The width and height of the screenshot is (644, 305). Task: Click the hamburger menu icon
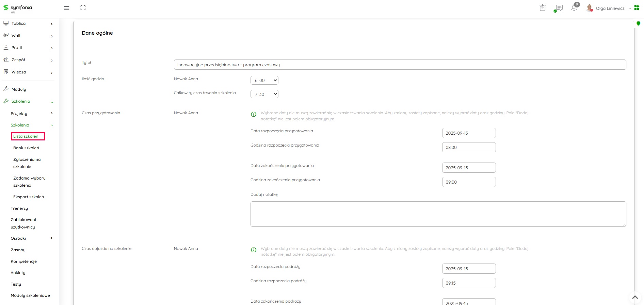[66, 8]
